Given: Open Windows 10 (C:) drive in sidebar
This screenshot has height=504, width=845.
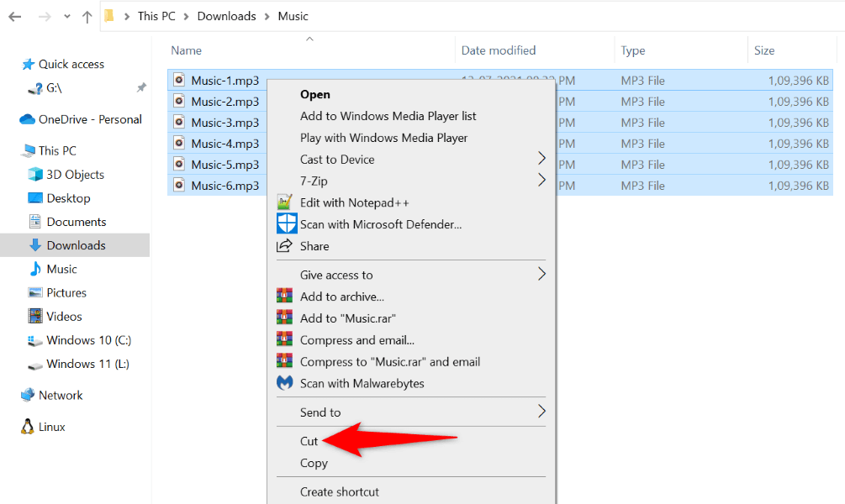Looking at the screenshot, I should 88,340.
